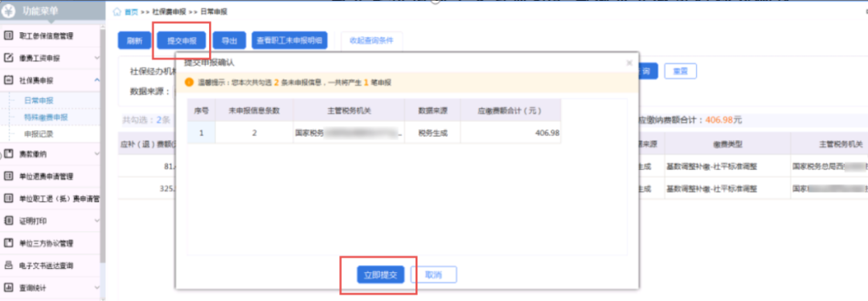Click 收起查询条件 to collapse filters
The image size is (868, 301).
click(x=371, y=40)
